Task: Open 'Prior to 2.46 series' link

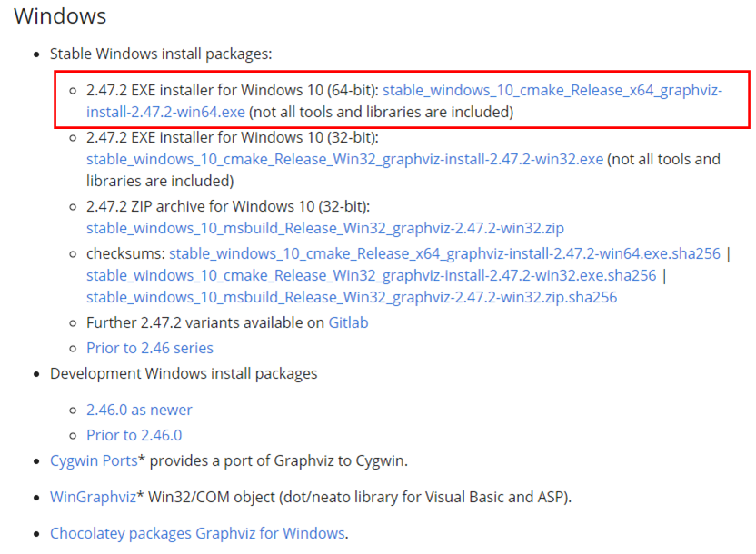Action: [x=149, y=348]
